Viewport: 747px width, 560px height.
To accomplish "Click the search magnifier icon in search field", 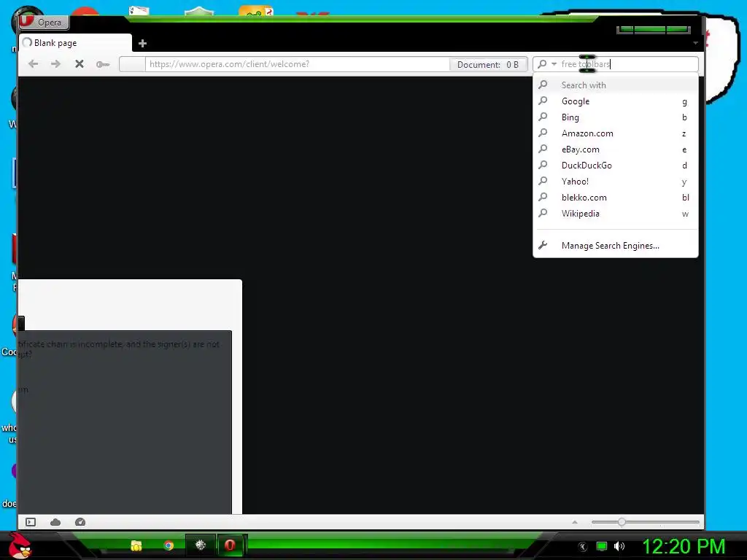I will [x=542, y=64].
